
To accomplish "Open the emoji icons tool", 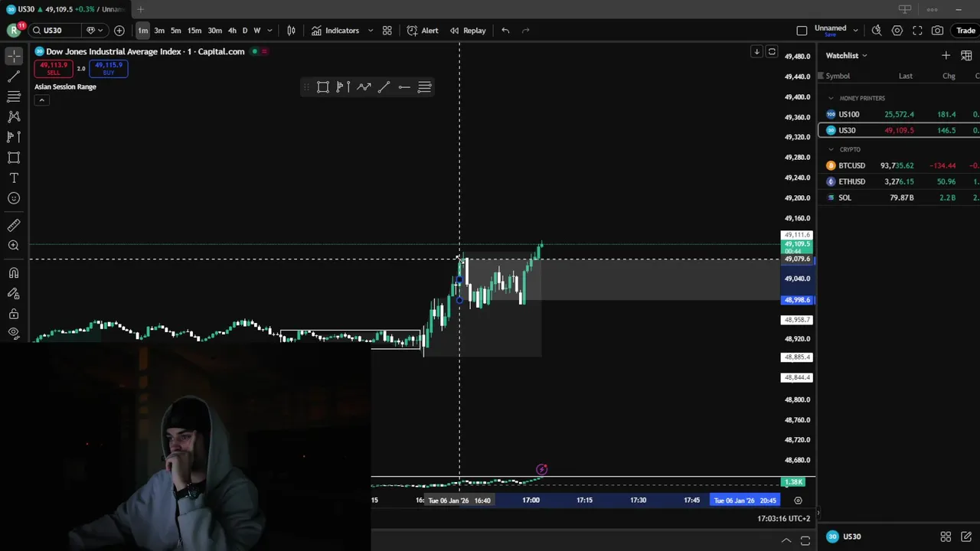I will click(x=14, y=198).
